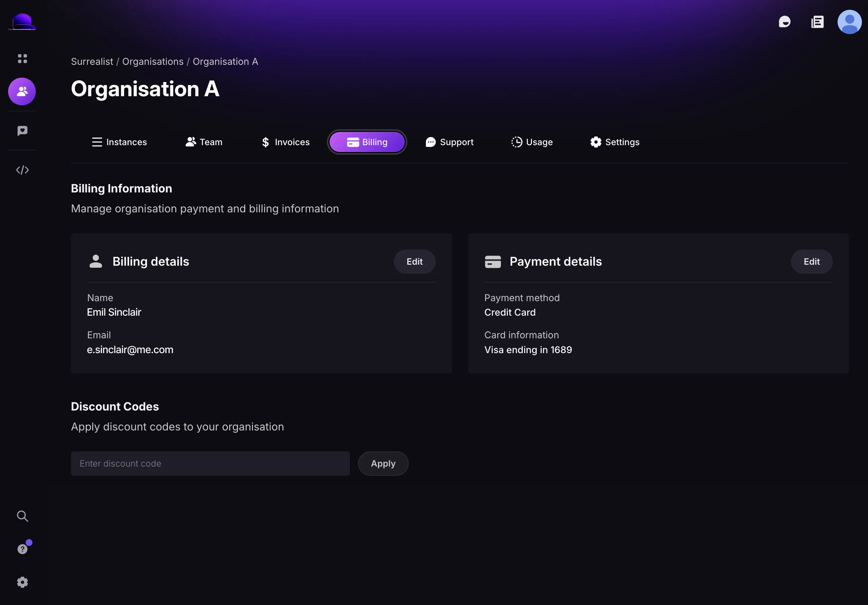The height and width of the screenshot is (605, 868).
Task: Select the Usage tab
Action: pyautogui.click(x=532, y=142)
